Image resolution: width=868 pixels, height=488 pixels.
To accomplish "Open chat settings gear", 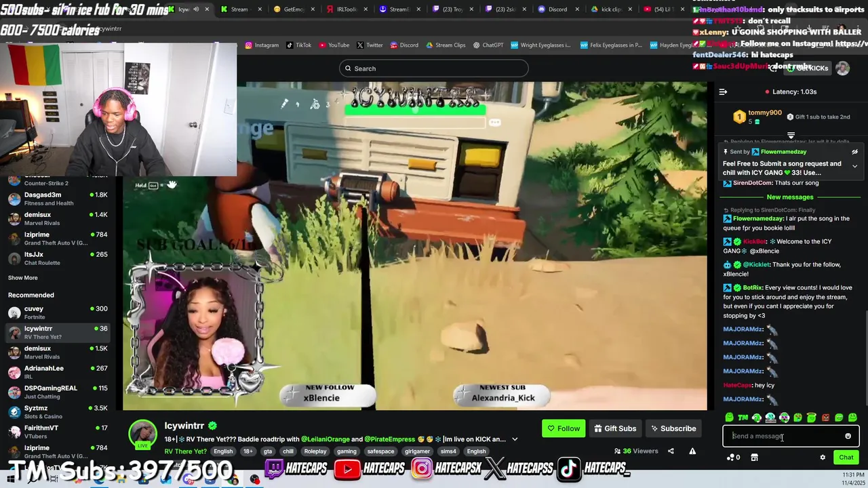I will point(823,457).
